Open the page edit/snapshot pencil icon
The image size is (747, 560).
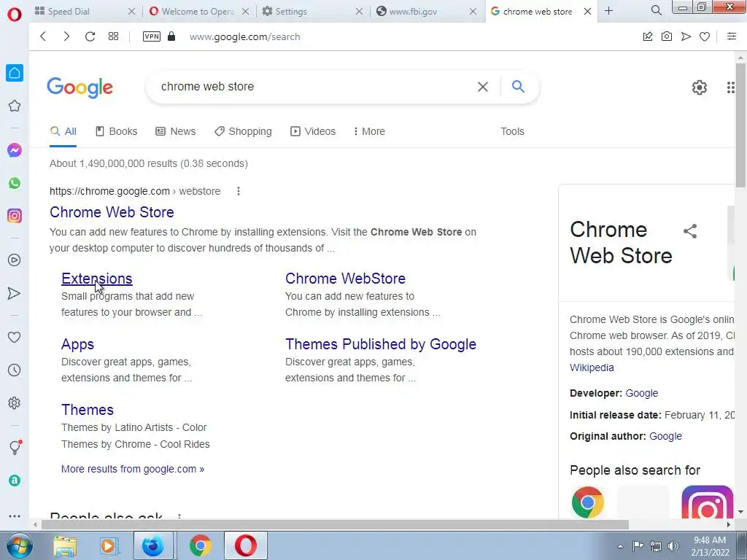tap(648, 36)
